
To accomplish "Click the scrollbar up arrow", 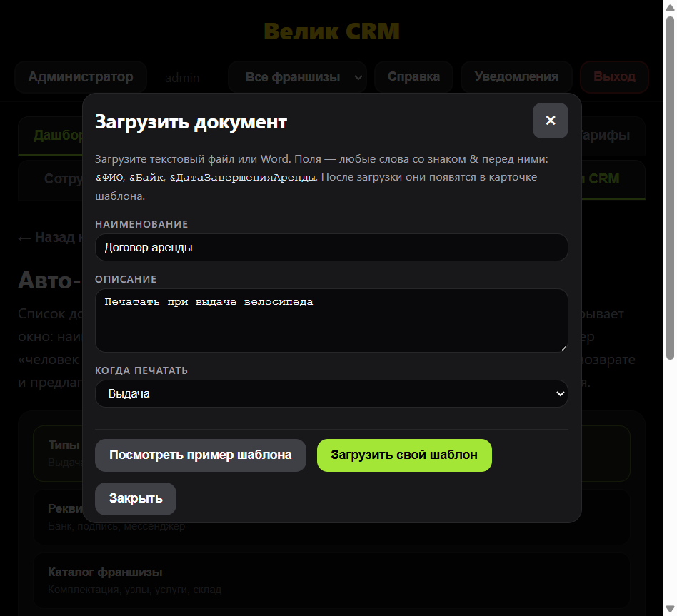I will click(x=670, y=7).
